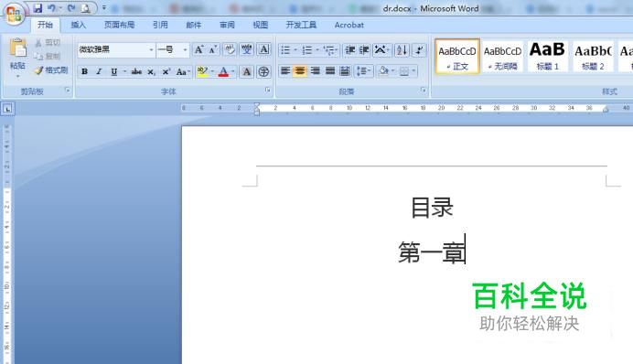
Task: Select the Format Painter tool
Action: (x=51, y=70)
